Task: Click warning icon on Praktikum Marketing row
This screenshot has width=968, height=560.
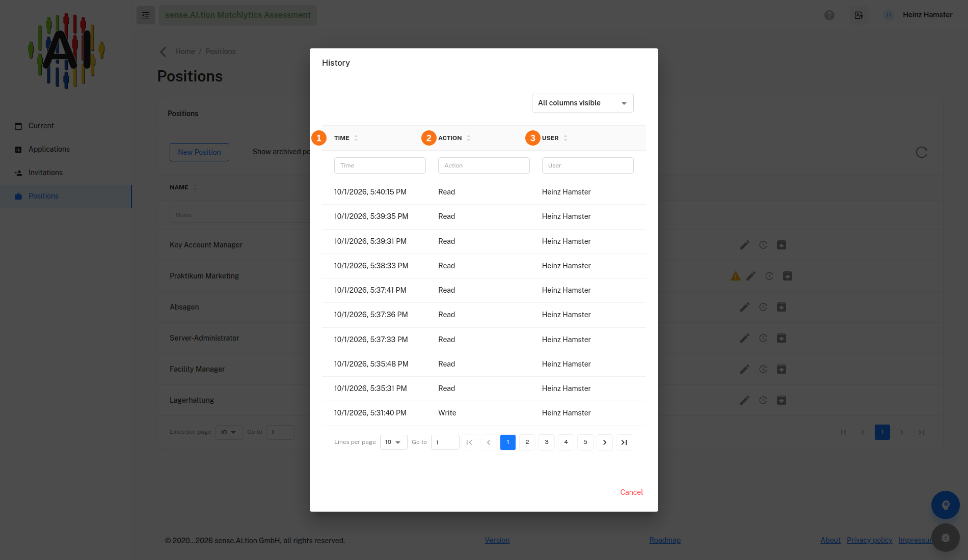Action: (736, 276)
